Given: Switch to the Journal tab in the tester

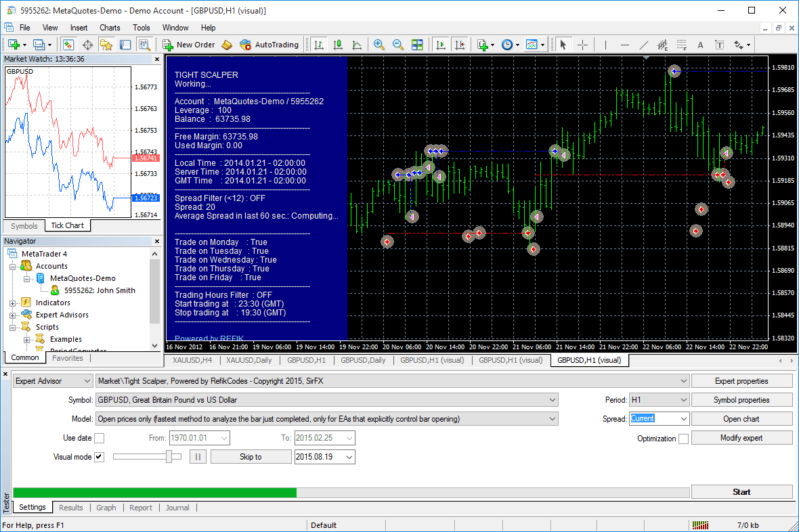Looking at the screenshot, I should pyautogui.click(x=177, y=507).
